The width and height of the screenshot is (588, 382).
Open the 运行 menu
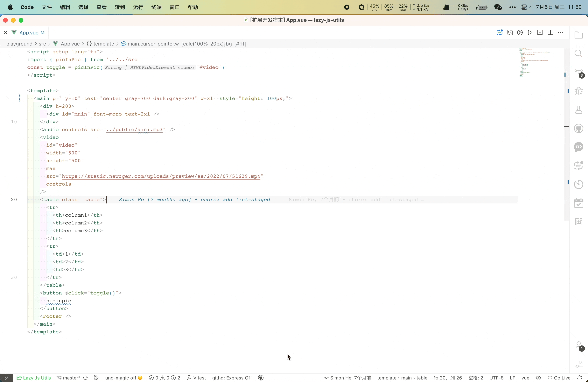[138, 7]
